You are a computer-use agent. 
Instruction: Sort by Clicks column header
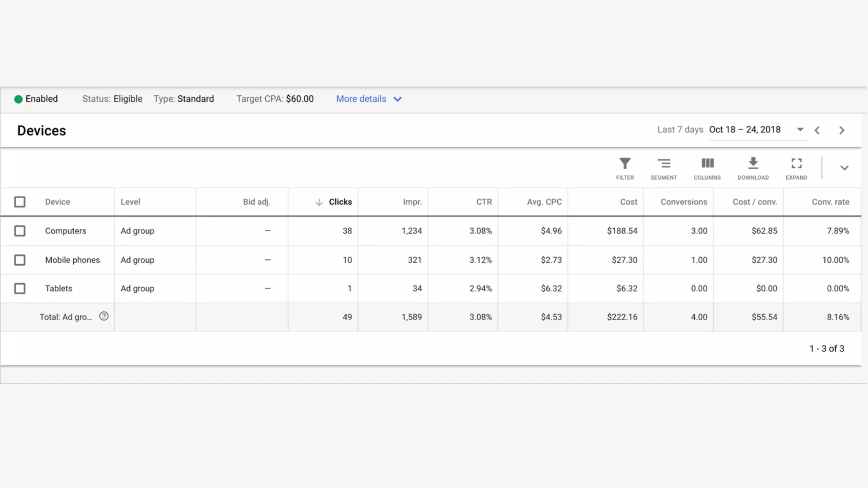point(340,202)
